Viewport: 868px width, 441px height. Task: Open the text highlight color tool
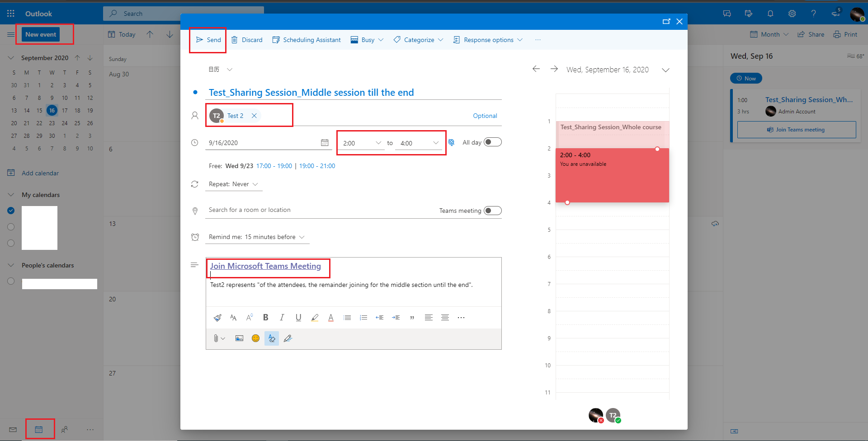(x=315, y=317)
